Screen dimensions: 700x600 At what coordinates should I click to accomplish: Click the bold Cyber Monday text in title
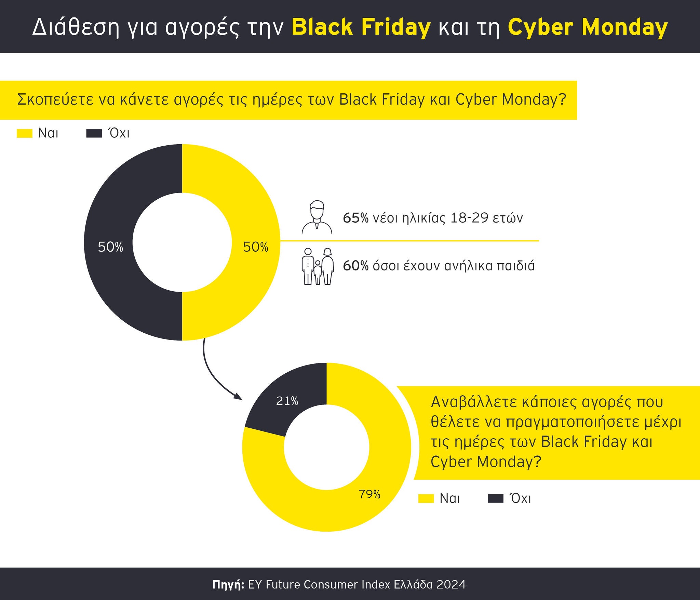[588, 27]
